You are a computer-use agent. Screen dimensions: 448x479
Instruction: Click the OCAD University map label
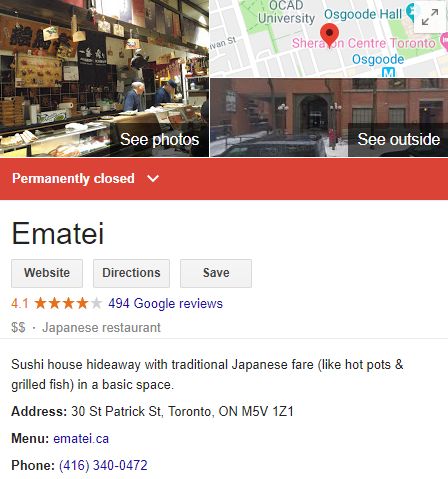point(286,12)
